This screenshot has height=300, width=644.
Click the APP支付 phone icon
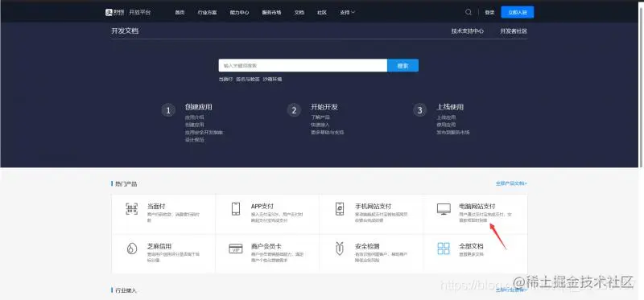tap(236, 208)
